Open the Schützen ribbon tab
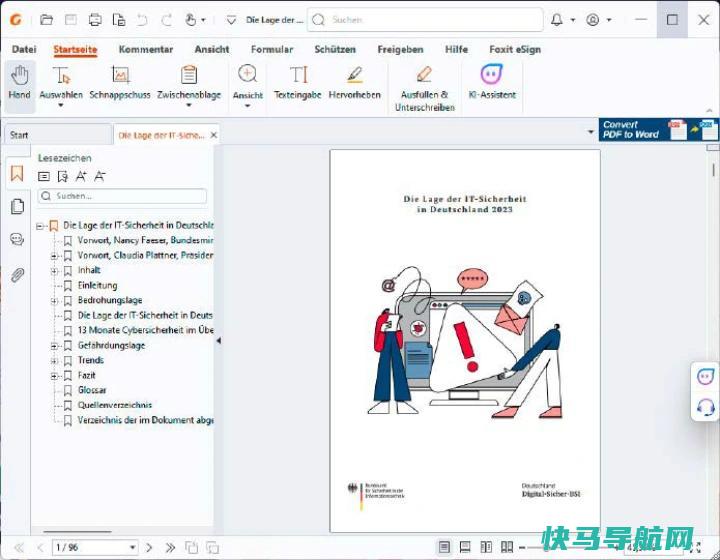This screenshot has width=720, height=560. click(x=335, y=49)
